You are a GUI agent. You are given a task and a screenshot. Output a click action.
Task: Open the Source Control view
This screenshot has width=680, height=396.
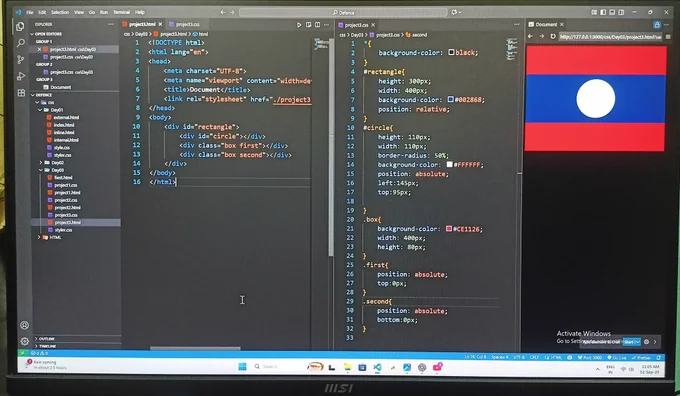(x=20, y=59)
